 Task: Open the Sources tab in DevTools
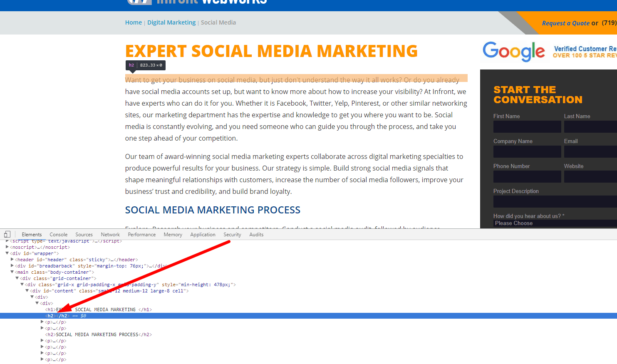coord(84,234)
